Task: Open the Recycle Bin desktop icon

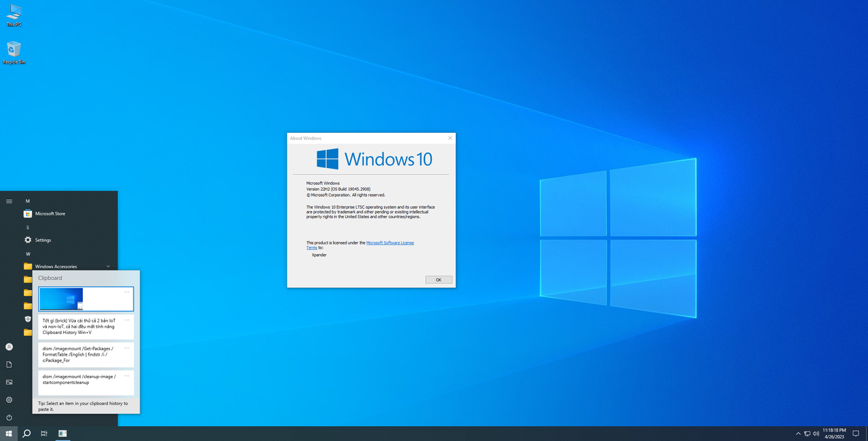Action: pyautogui.click(x=14, y=53)
